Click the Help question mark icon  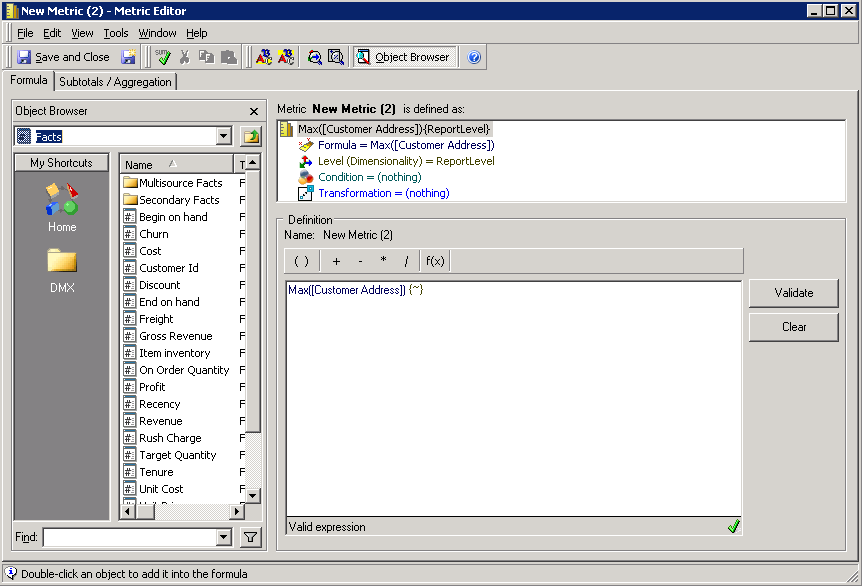pos(475,57)
